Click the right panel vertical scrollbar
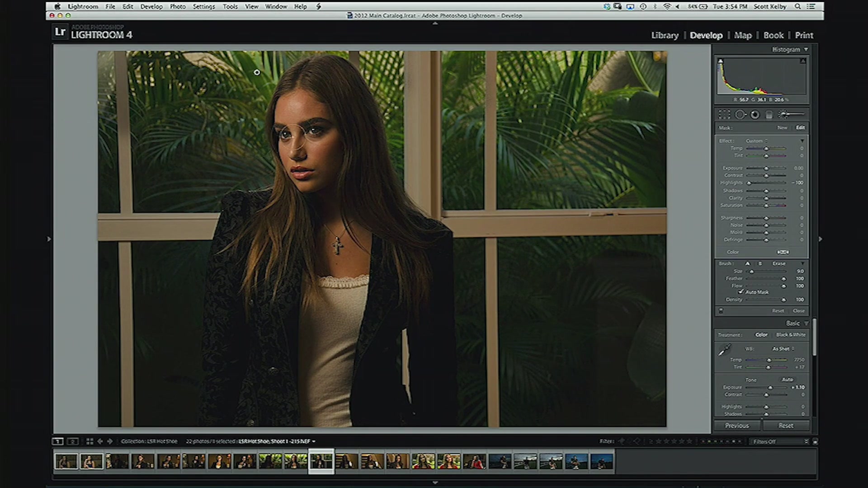The height and width of the screenshot is (488, 868). click(x=814, y=337)
